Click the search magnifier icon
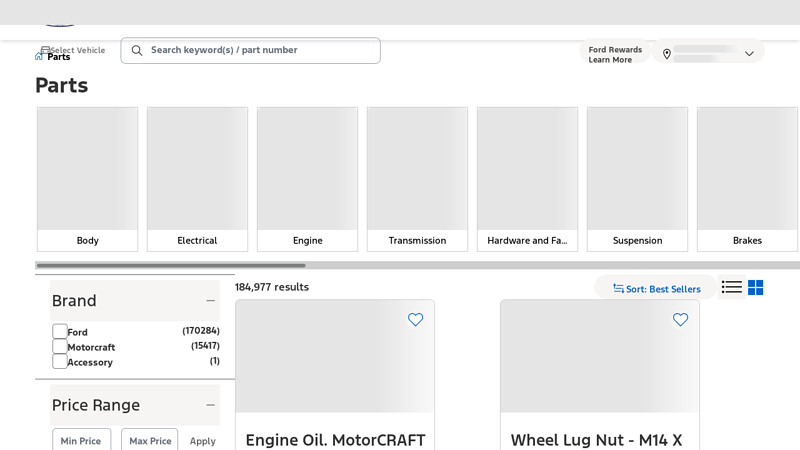Screen dimensions: 800x450 point(137,50)
